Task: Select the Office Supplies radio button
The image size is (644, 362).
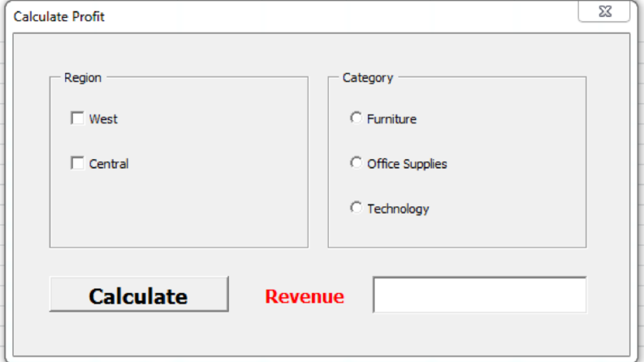Action: click(x=356, y=162)
